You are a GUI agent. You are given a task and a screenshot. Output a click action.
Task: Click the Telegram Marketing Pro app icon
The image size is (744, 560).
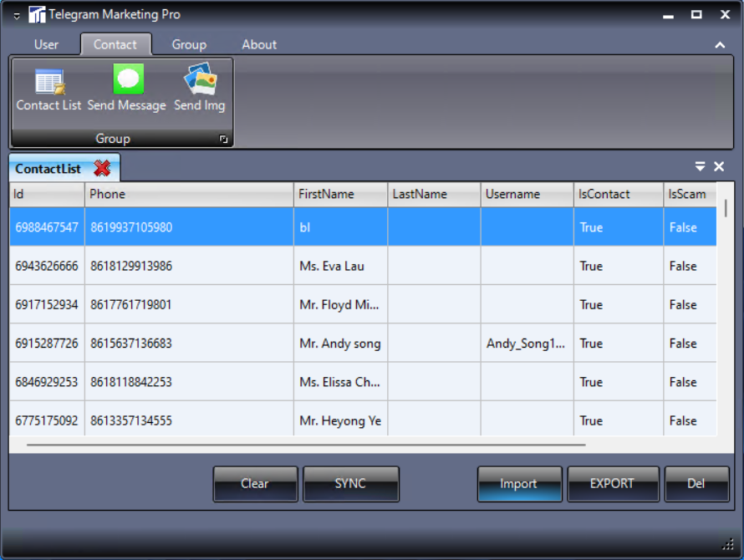[x=38, y=15]
